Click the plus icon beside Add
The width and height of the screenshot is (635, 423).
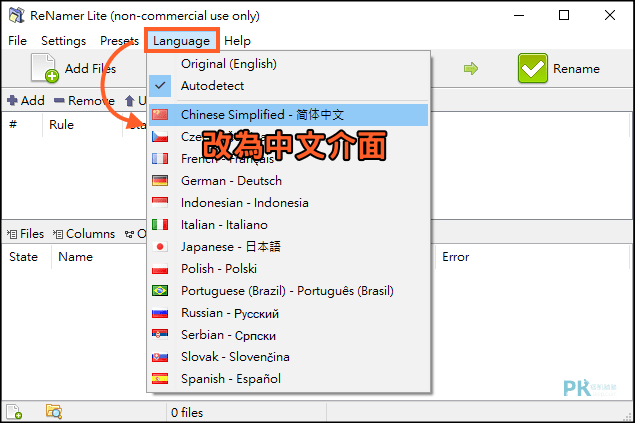[x=13, y=100]
